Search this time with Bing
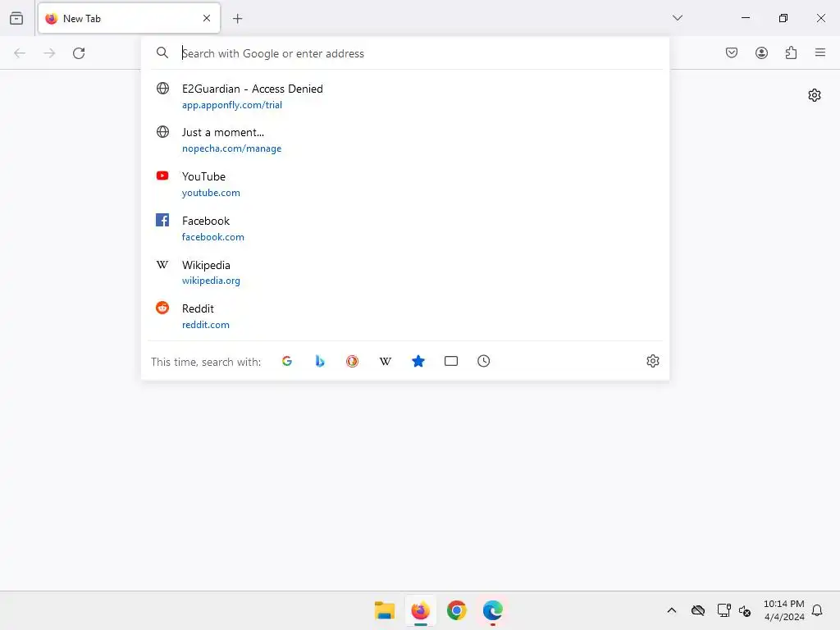Viewport: 840px width, 630px height. pyautogui.click(x=320, y=361)
